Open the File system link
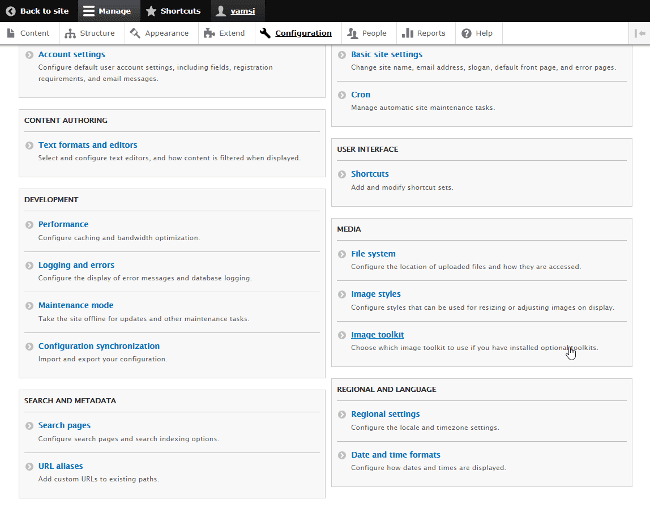Viewport: 650px width, 508px height. point(373,254)
